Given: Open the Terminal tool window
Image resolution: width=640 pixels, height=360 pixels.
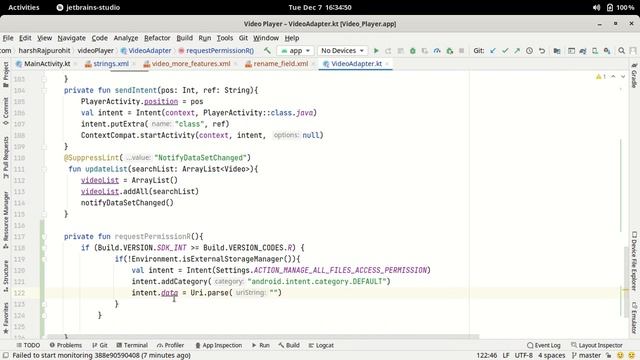Looking at the screenshot, I should coord(132,345).
